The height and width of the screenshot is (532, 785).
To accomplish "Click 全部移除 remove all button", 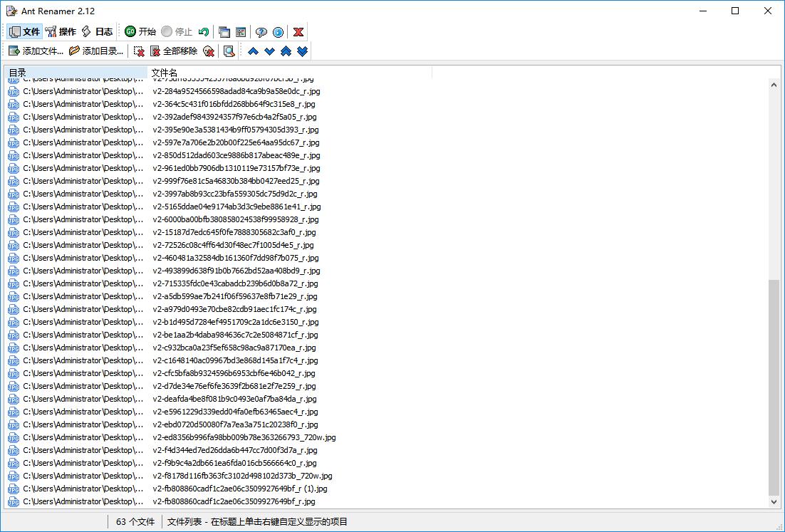I will pos(175,51).
